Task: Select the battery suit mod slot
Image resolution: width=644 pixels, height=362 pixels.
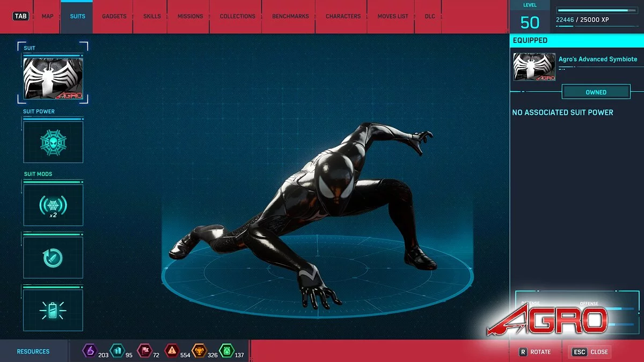Action: coord(53,310)
